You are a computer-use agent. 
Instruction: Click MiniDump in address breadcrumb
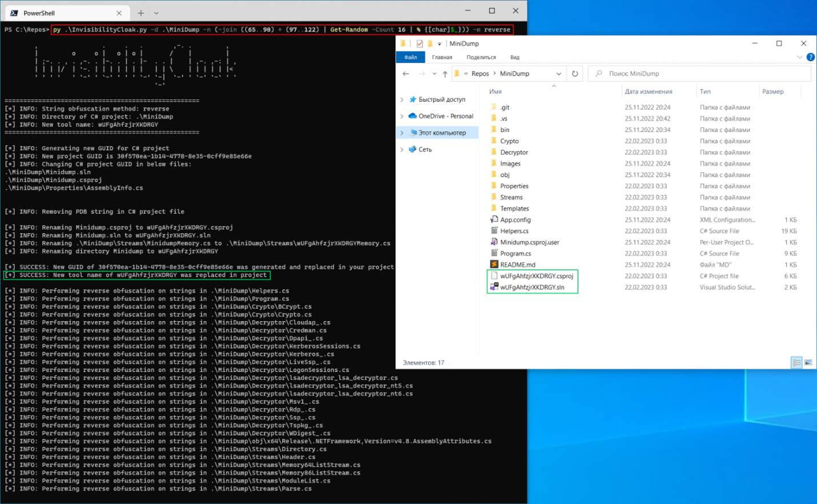[514, 74]
